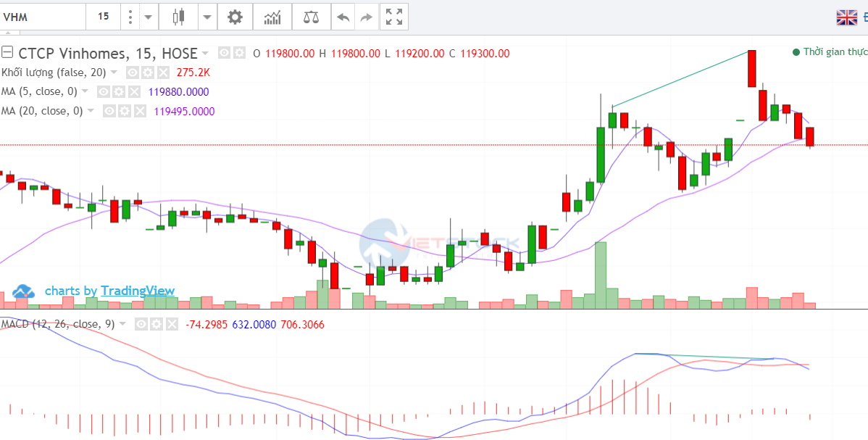This screenshot has height=440, width=868.
Task: Click the VHM symbol search field
Action: coord(43,17)
